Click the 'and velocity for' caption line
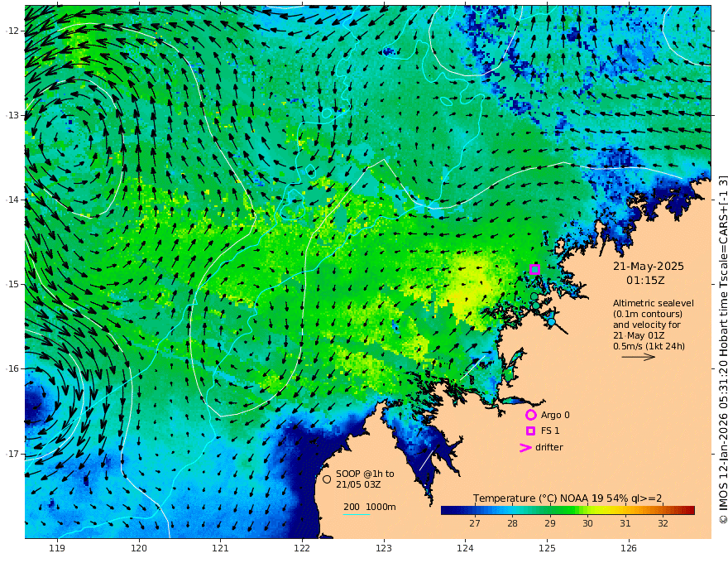Viewport: 728px width, 563px height. (646, 325)
